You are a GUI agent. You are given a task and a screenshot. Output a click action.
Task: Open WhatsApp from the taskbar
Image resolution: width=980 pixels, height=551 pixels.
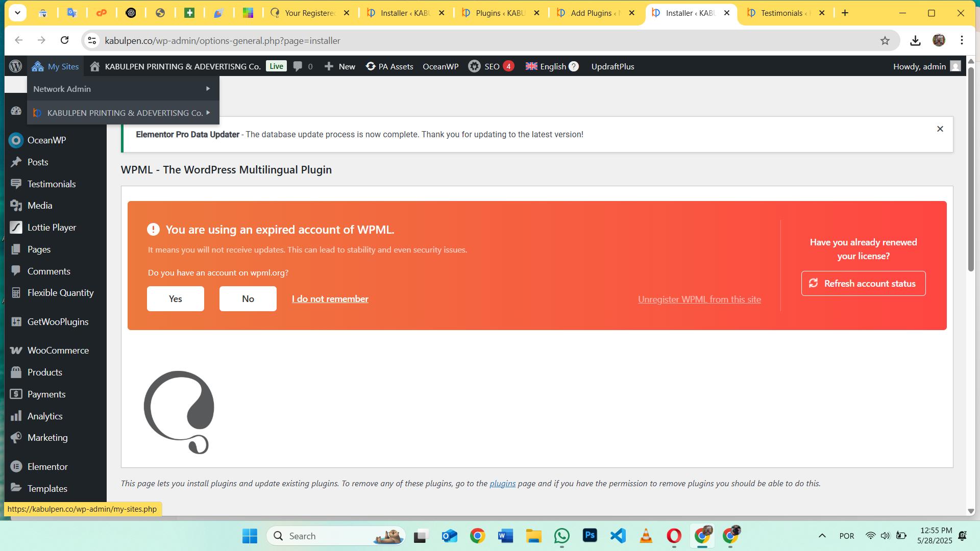pyautogui.click(x=561, y=536)
